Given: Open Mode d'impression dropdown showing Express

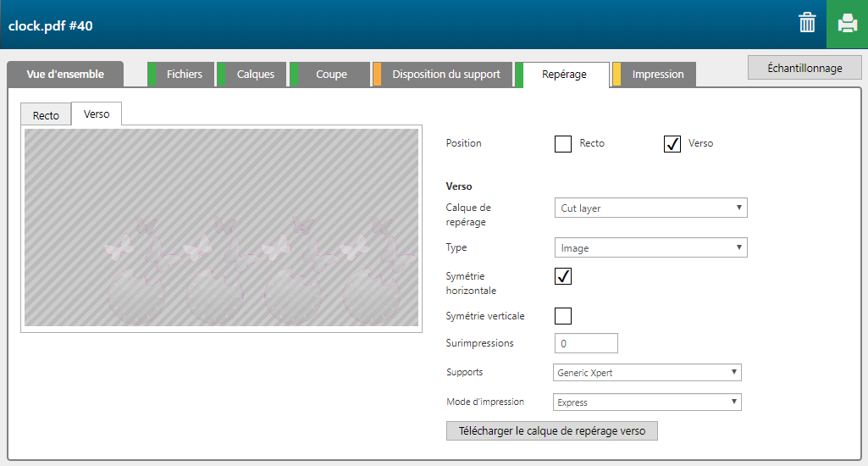Looking at the screenshot, I should point(647,402).
